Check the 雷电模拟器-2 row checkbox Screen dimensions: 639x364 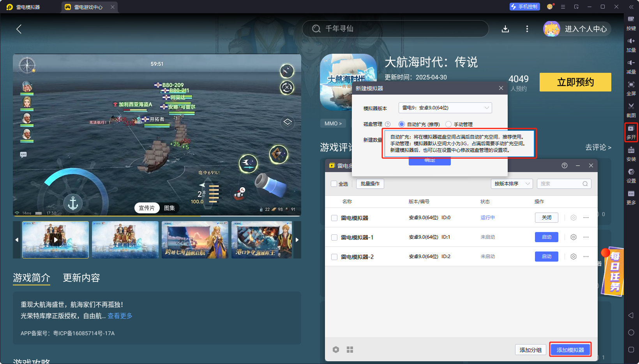pos(334,257)
